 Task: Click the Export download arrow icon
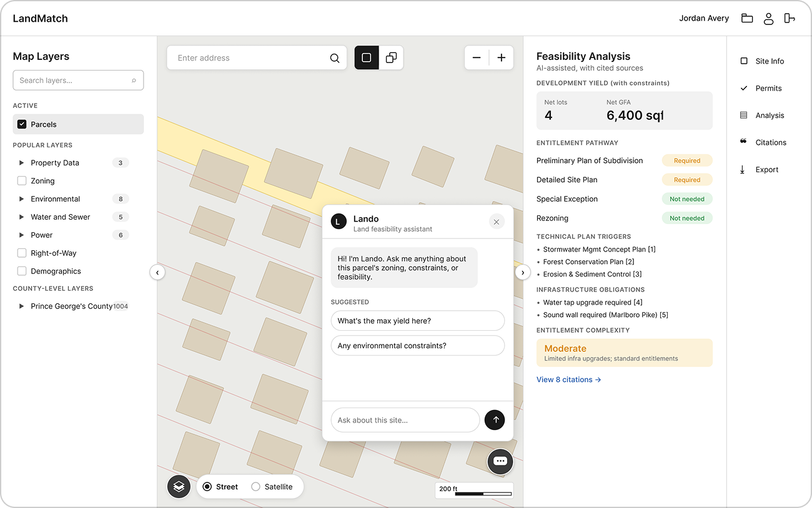(x=743, y=170)
